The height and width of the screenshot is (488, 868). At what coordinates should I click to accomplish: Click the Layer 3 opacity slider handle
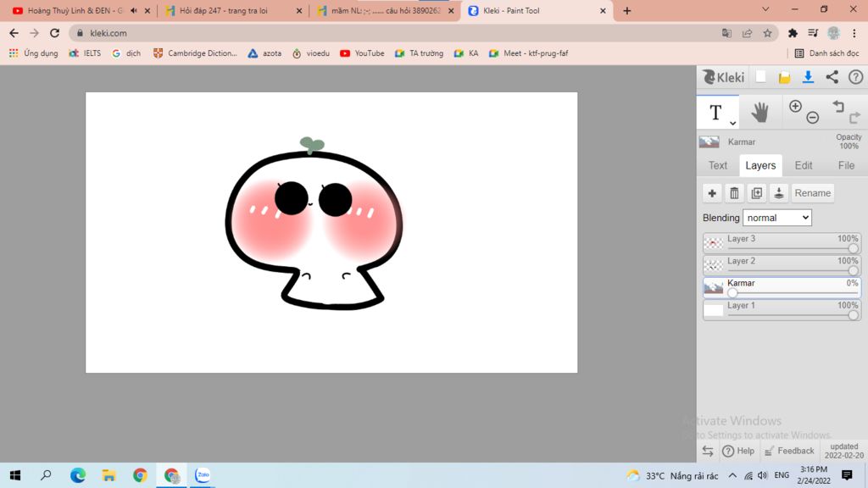point(853,249)
